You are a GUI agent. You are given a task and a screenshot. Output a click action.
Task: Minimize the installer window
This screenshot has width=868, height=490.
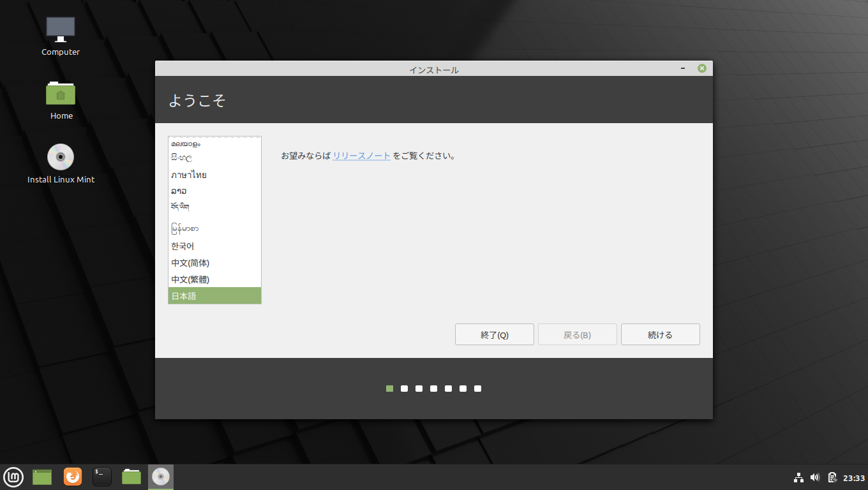click(683, 68)
